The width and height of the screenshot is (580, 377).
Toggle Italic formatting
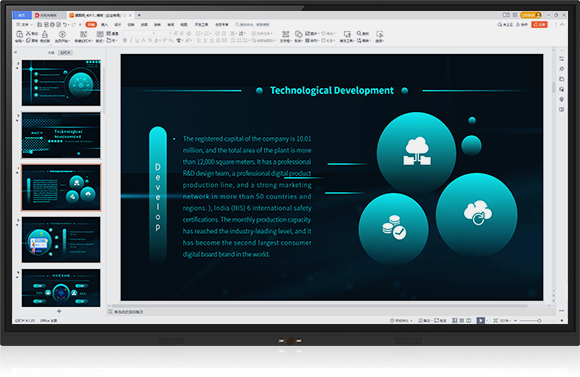(131, 40)
